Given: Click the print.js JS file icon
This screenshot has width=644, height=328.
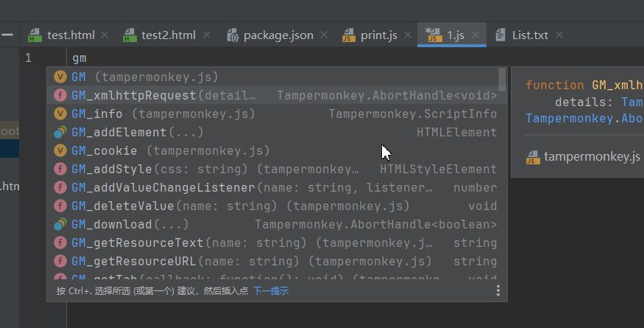Looking at the screenshot, I should coord(349,35).
